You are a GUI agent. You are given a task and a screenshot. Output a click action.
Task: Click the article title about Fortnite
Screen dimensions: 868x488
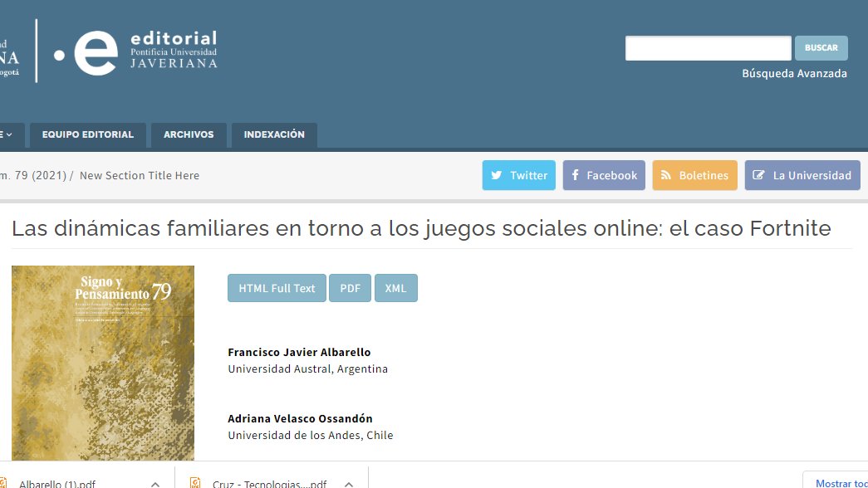pos(421,228)
